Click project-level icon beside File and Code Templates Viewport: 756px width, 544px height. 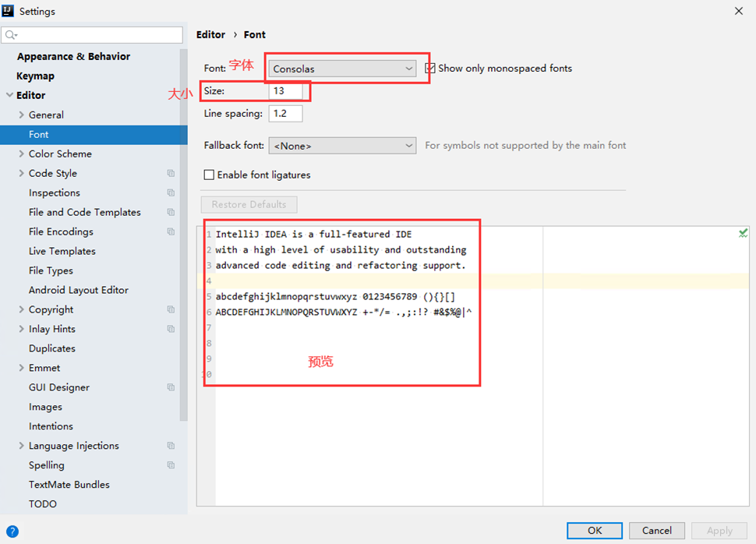click(171, 212)
